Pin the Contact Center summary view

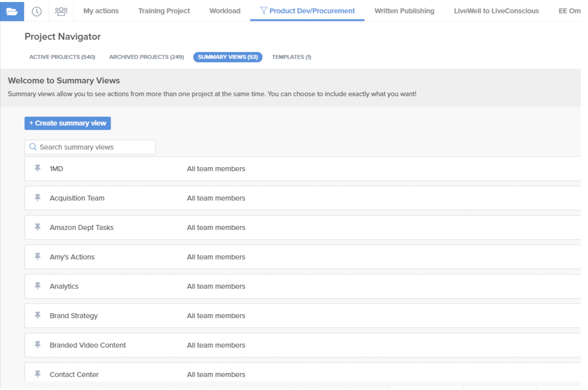click(38, 374)
